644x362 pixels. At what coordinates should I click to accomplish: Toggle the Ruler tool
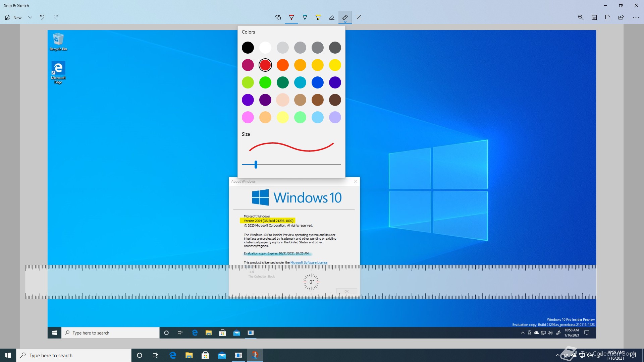pyautogui.click(x=345, y=17)
